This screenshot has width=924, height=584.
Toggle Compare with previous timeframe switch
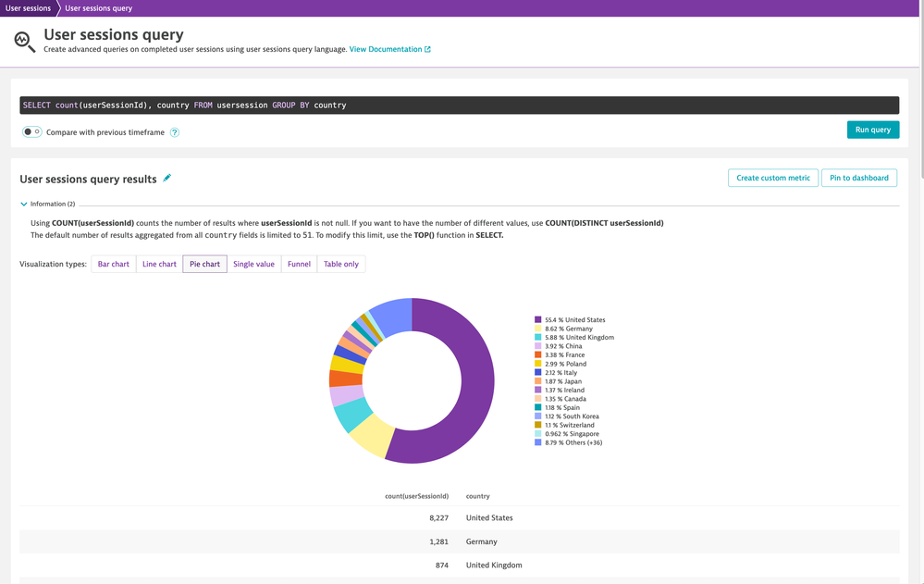pyautogui.click(x=32, y=131)
